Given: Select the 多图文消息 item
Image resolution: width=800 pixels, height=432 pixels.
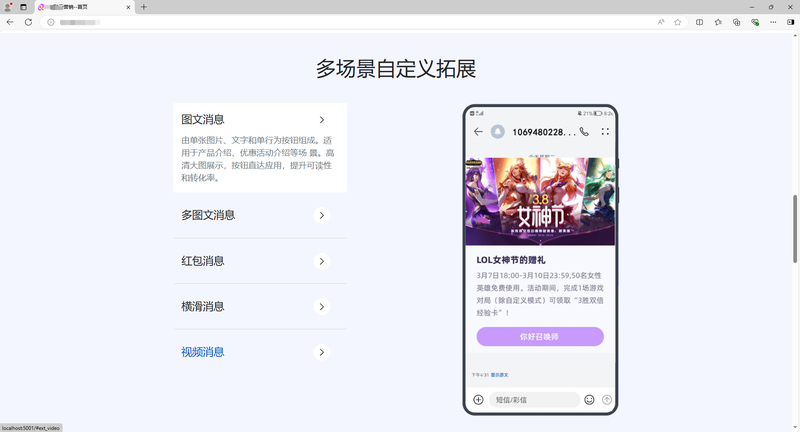Looking at the screenshot, I should point(208,215).
